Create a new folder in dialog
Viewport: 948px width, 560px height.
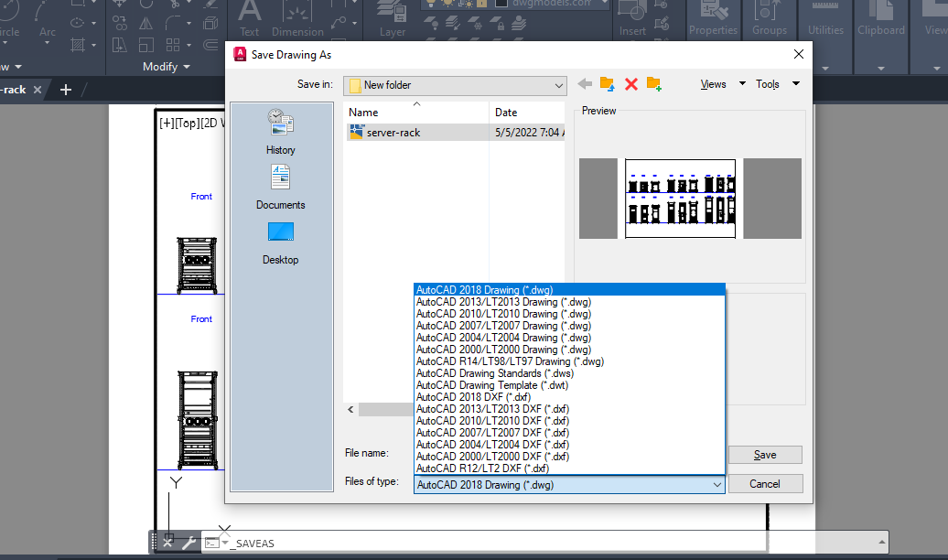coord(654,84)
